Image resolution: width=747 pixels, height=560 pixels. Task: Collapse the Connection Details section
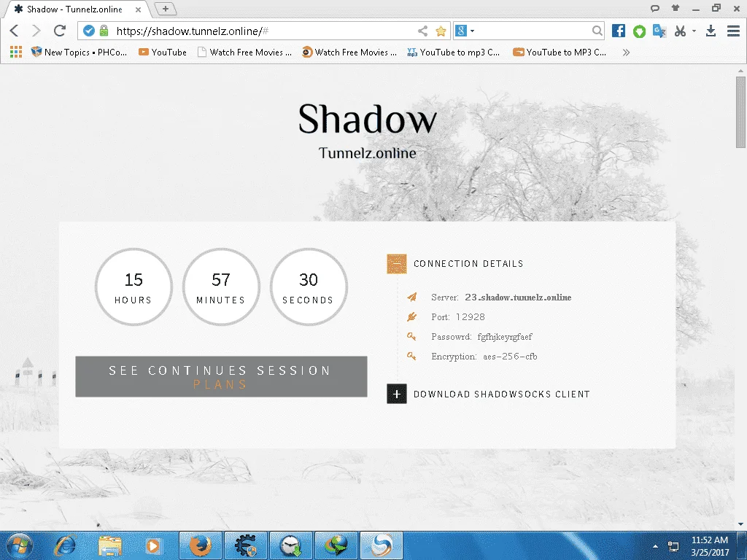click(x=397, y=264)
